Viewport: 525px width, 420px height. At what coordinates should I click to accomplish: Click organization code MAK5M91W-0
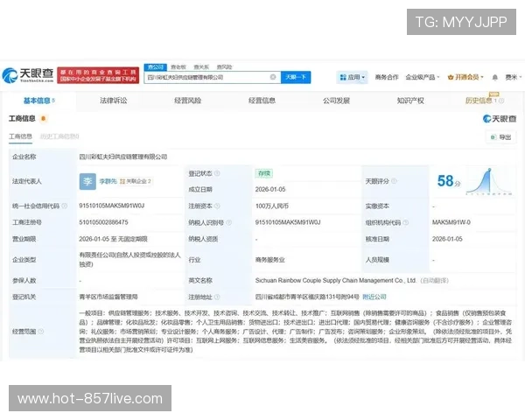pyautogui.click(x=451, y=222)
